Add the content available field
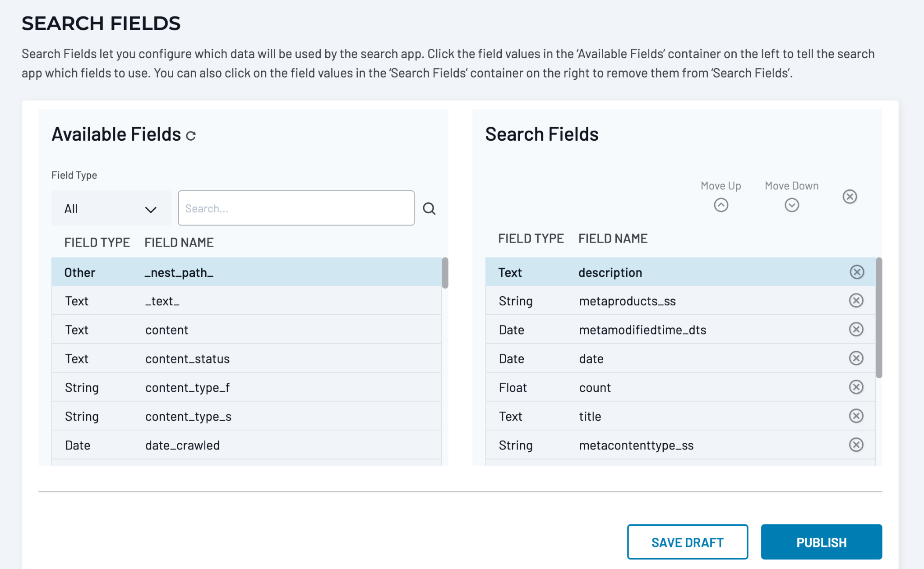This screenshot has width=924, height=569. coord(246,330)
